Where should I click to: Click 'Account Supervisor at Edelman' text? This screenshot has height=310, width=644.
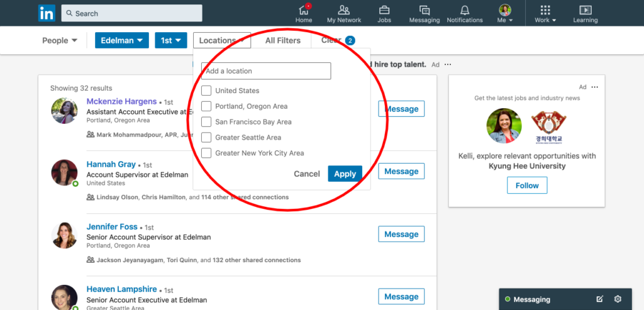pos(137,175)
